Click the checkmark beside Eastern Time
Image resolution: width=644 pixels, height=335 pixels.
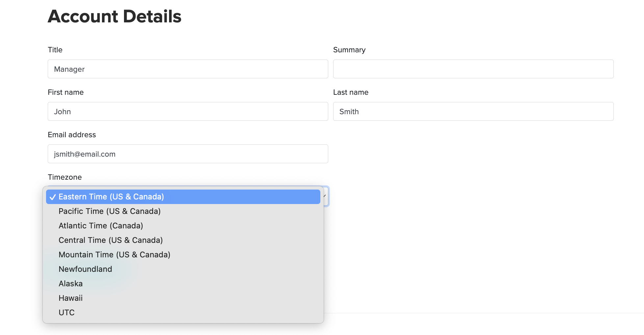pyautogui.click(x=53, y=197)
